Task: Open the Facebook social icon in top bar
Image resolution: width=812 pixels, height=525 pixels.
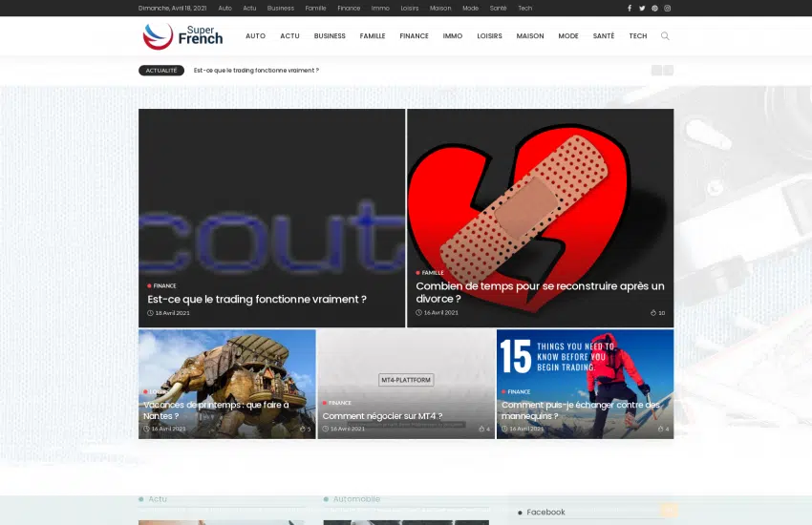Action: (630, 8)
